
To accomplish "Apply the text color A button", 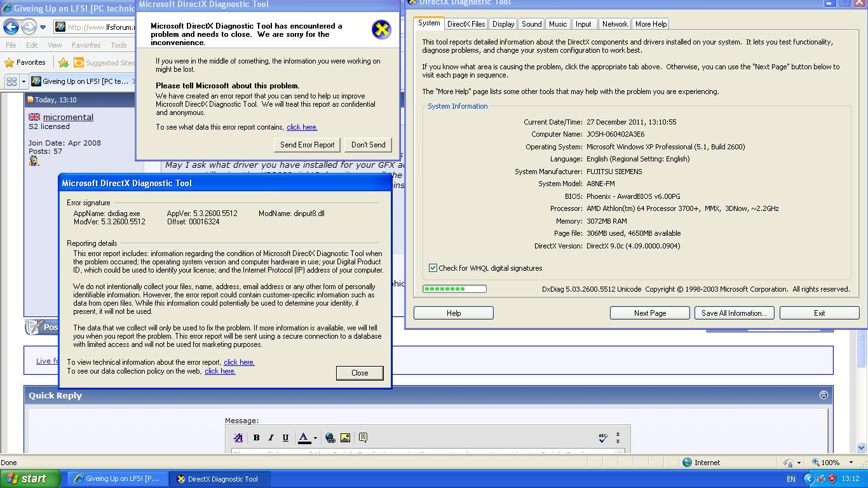I will tap(304, 438).
